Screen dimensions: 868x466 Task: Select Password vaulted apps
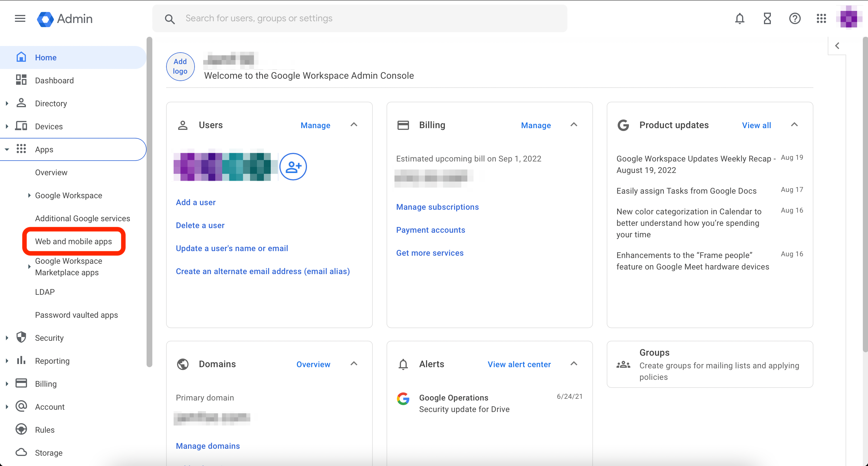(x=76, y=315)
